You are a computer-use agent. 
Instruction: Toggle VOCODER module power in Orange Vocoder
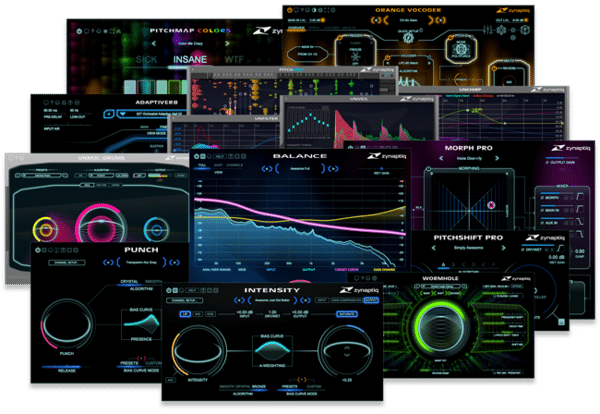coord(387,58)
